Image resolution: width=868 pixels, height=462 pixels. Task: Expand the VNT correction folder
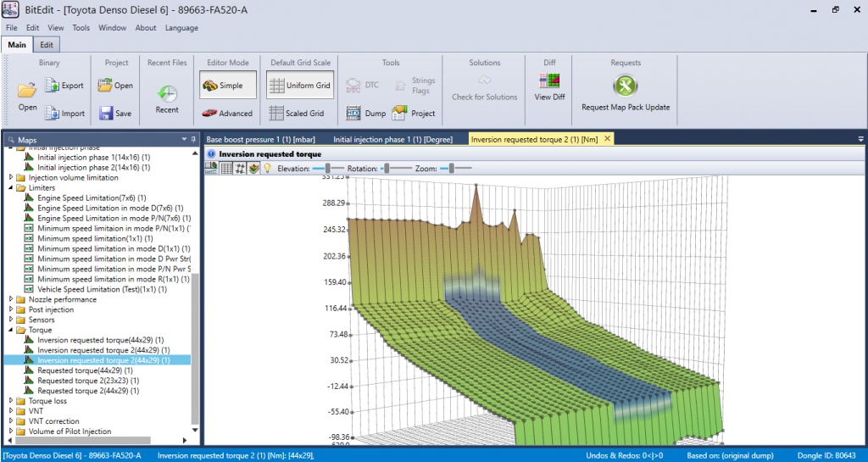click(11, 421)
